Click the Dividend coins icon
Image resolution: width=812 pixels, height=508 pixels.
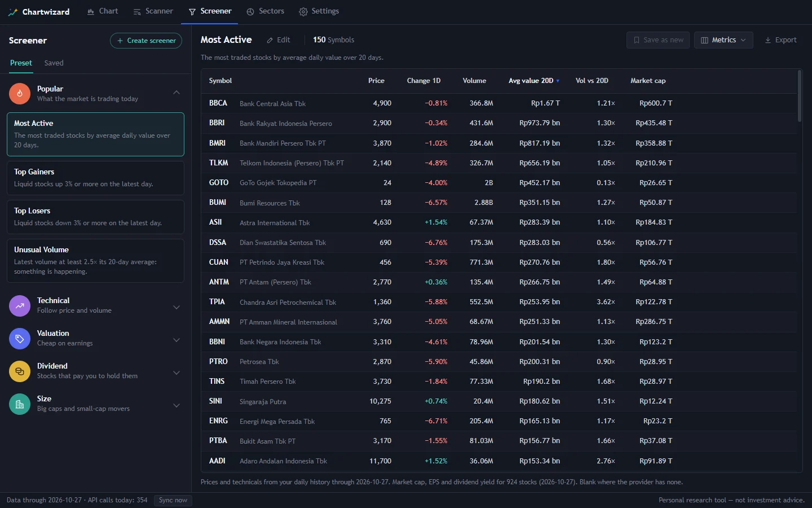pos(20,371)
